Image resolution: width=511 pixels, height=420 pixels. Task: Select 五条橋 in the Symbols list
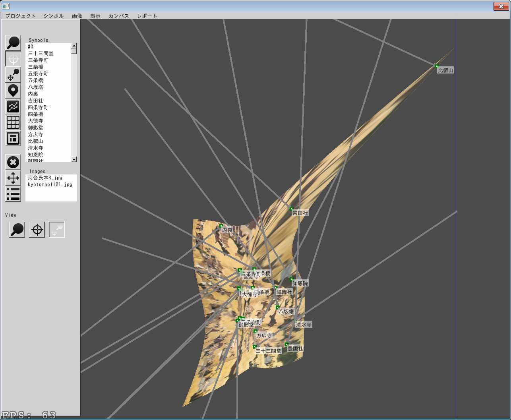[x=48, y=80]
